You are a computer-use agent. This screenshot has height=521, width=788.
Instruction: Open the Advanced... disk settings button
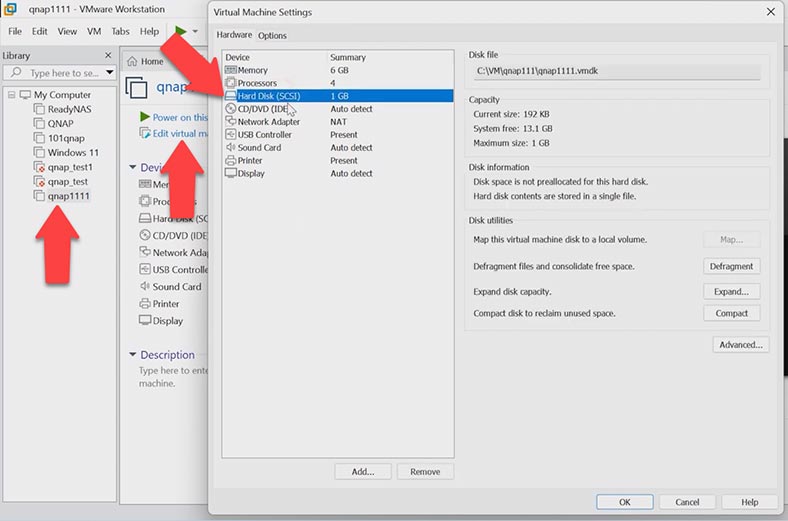tap(740, 345)
